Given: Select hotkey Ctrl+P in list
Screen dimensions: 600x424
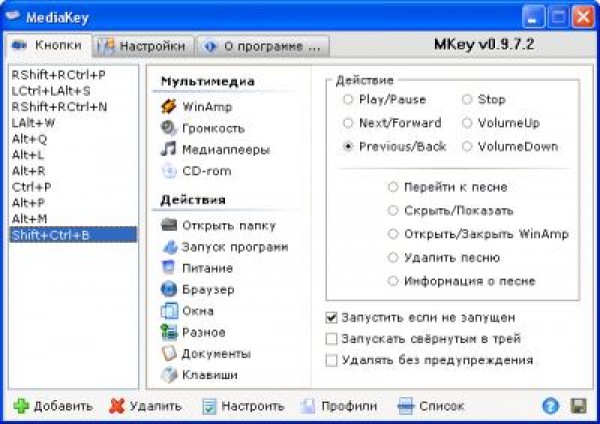Looking at the screenshot, I should pos(73,187).
